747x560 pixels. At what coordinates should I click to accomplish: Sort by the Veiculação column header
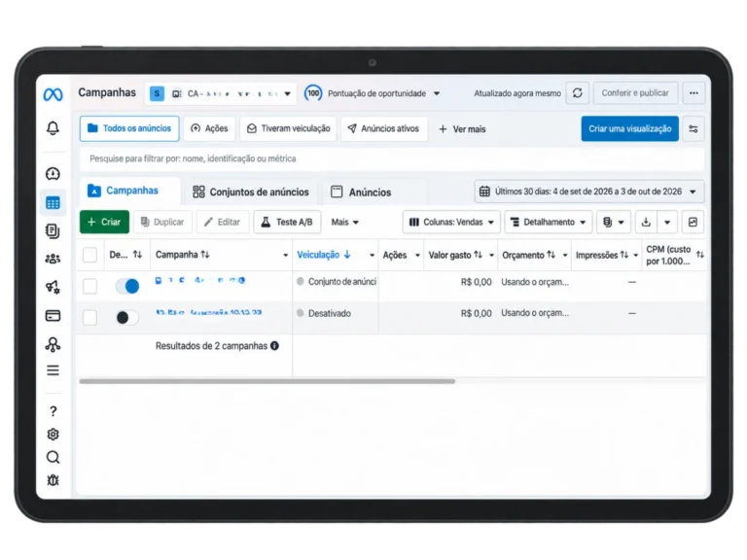(324, 255)
